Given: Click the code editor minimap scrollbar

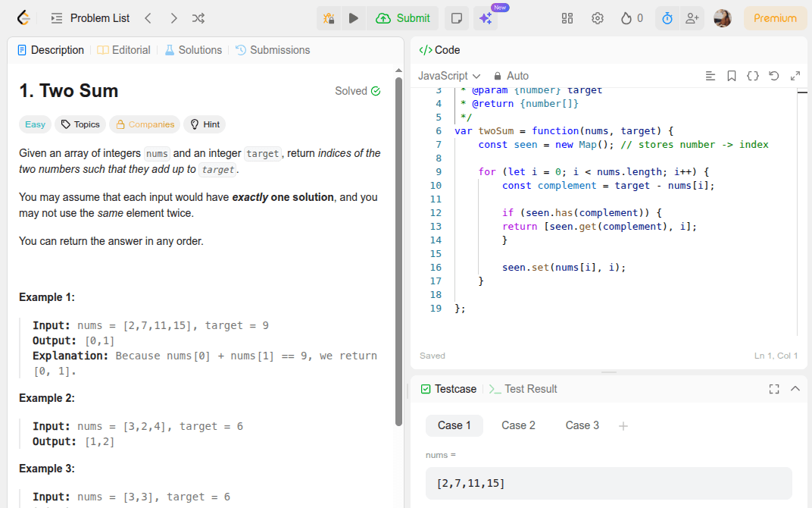Looking at the screenshot, I should 802,212.
